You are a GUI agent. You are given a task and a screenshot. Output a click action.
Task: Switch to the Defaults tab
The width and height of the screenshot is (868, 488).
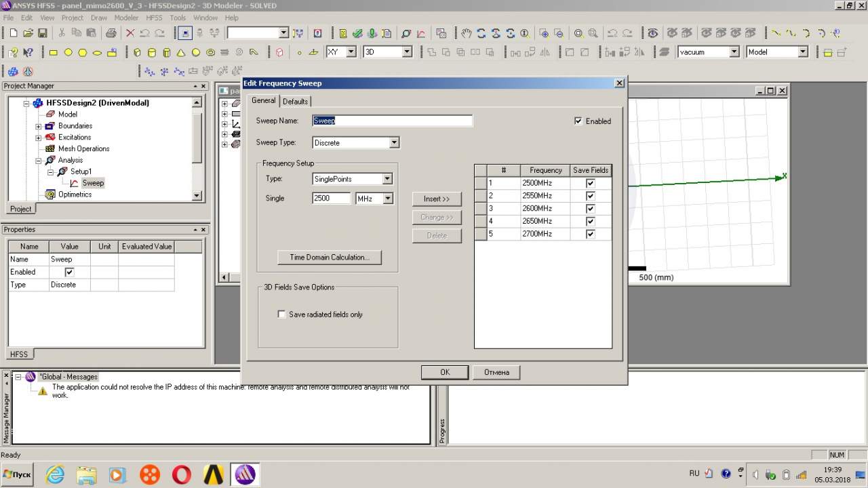(295, 102)
